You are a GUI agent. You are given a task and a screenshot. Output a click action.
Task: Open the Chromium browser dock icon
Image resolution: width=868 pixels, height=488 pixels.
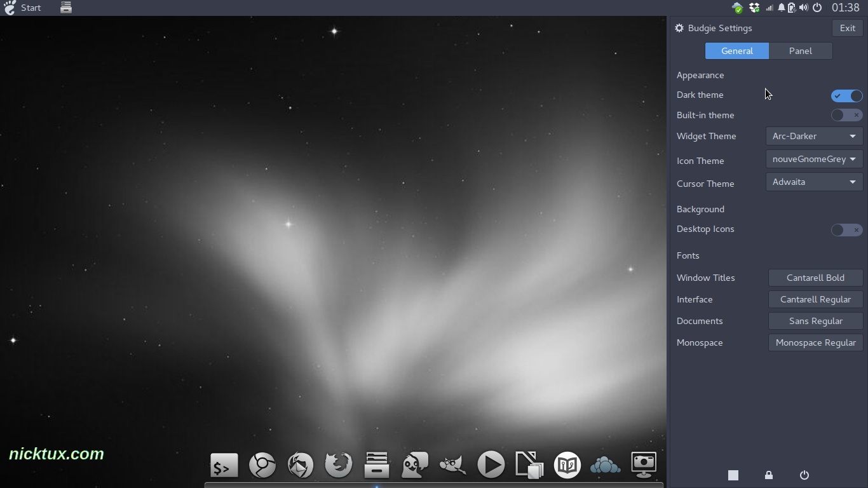click(x=262, y=466)
